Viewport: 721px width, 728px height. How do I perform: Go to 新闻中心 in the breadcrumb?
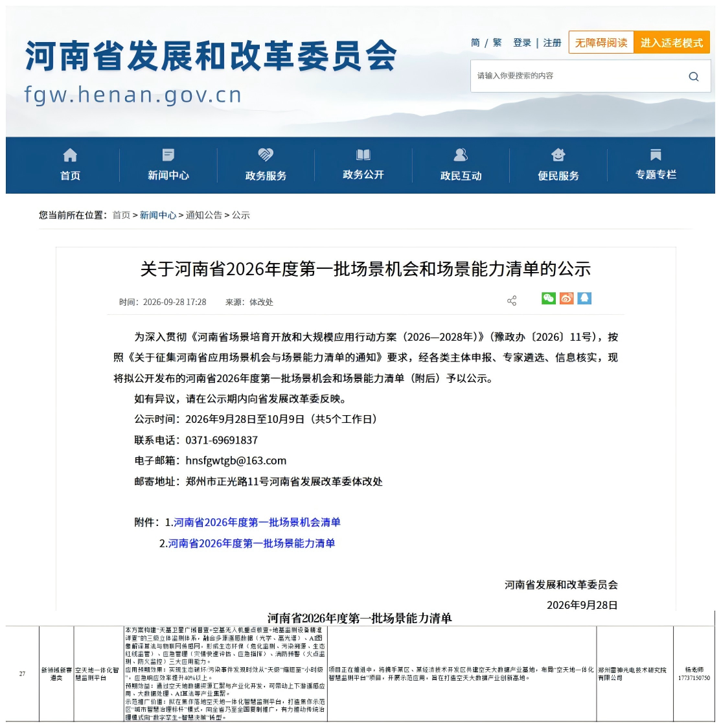[158, 215]
